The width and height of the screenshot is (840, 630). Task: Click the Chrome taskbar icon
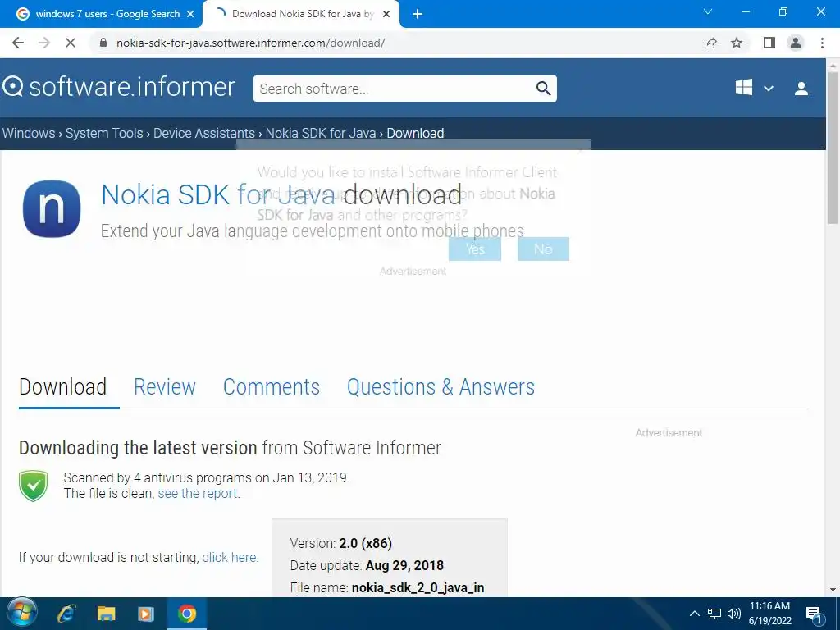(187, 614)
